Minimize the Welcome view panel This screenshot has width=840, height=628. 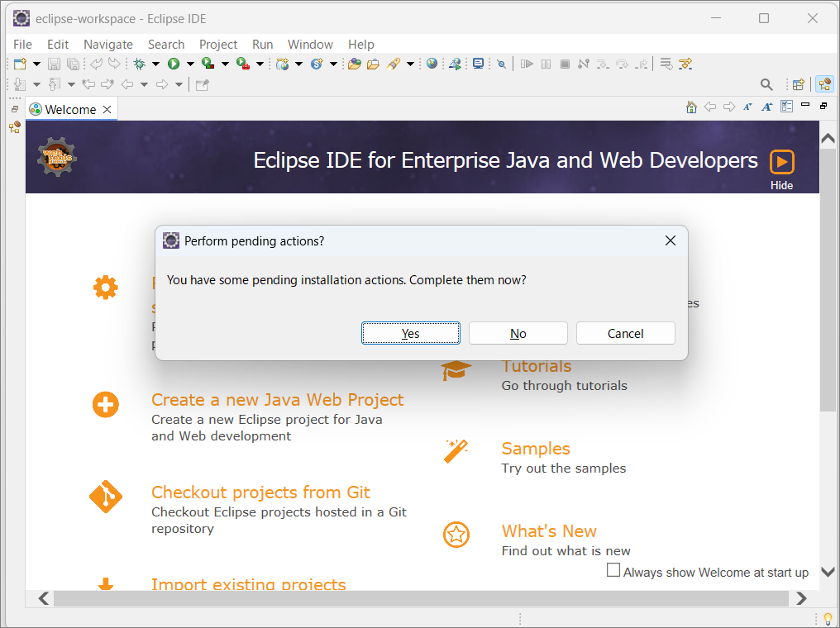coord(805,105)
